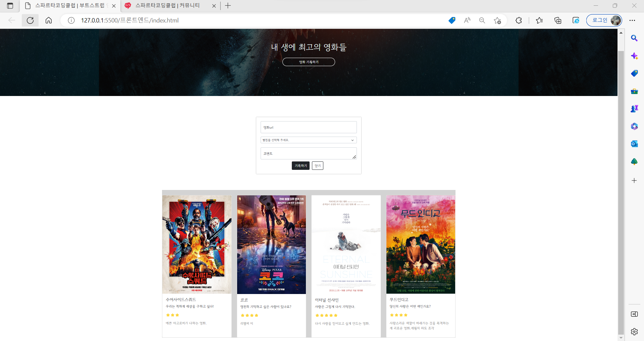
Task: Click the address bar URL
Action: 130,20
